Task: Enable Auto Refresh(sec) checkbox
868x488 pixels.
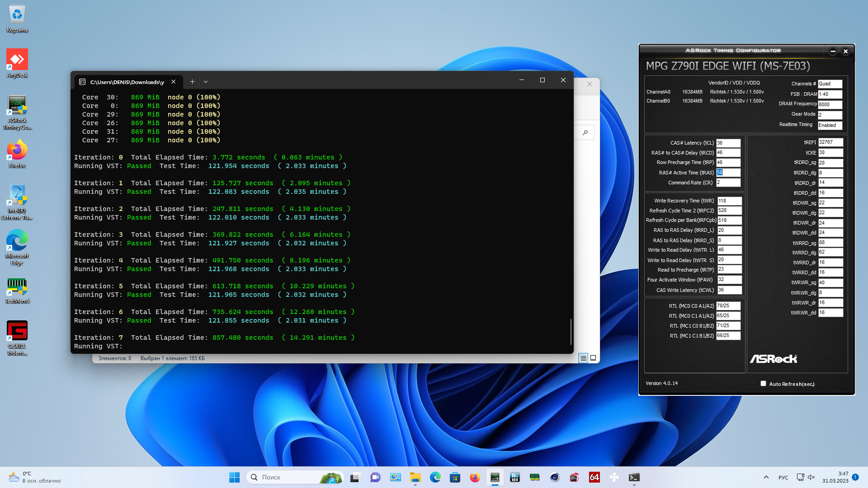Action: click(763, 384)
